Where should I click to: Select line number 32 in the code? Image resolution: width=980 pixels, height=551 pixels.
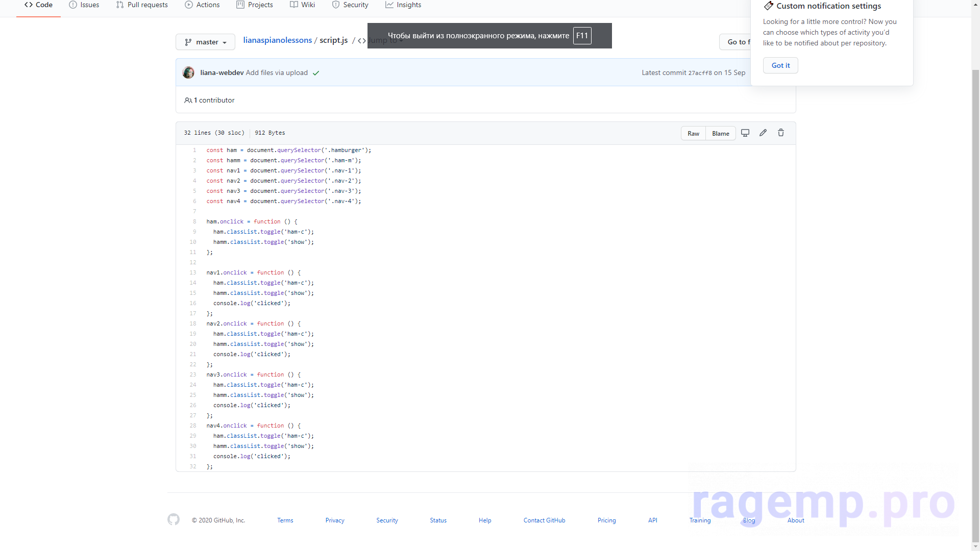coord(193,466)
